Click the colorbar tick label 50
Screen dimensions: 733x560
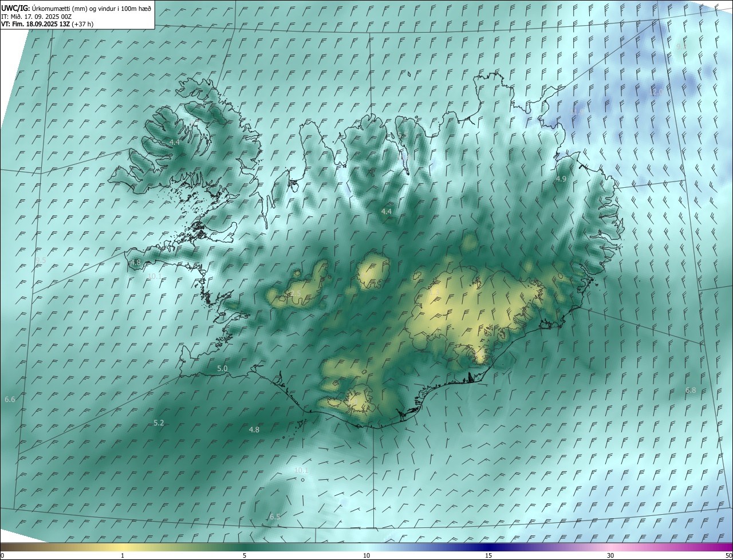click(728, 555)
